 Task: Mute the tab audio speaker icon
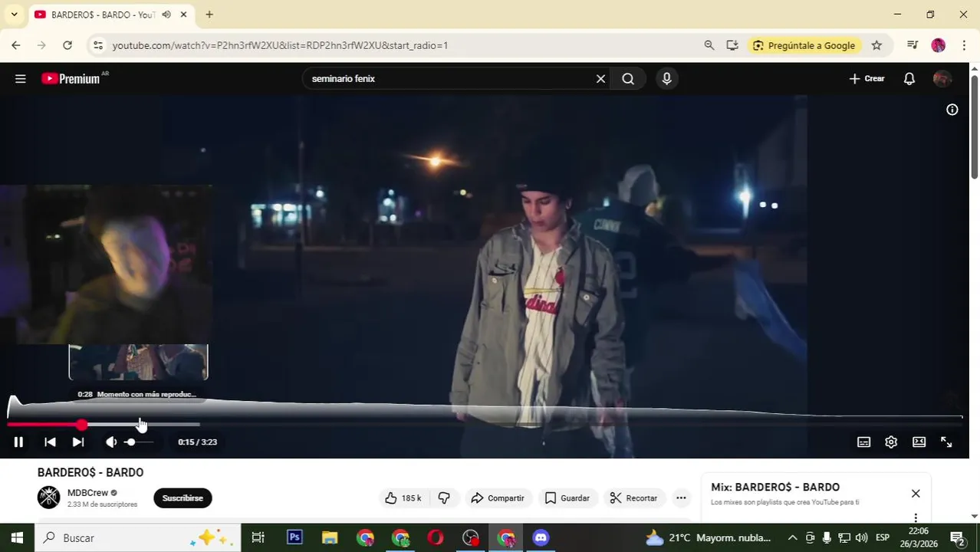tap(166, 15)
